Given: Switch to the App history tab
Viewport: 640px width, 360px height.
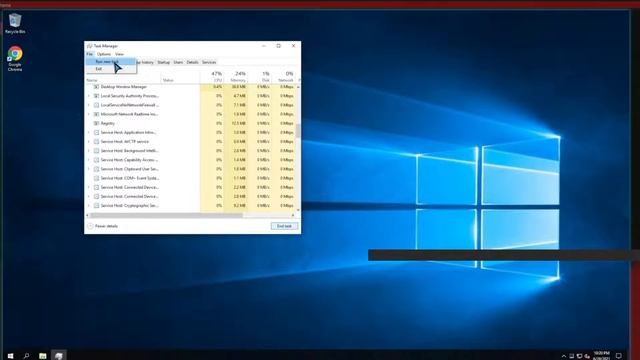Looking at the screenshot, I should click(145, 62).
